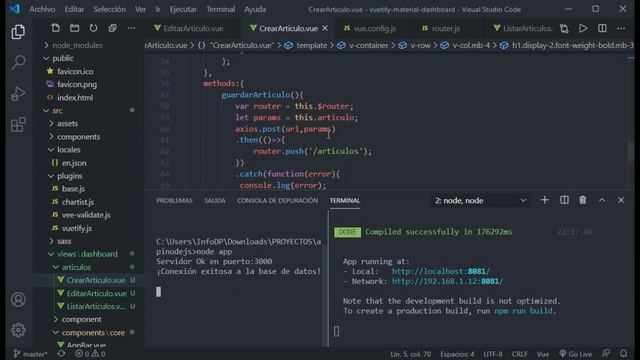Switch to PROBLEMAS panel tab

click(174, 200)
